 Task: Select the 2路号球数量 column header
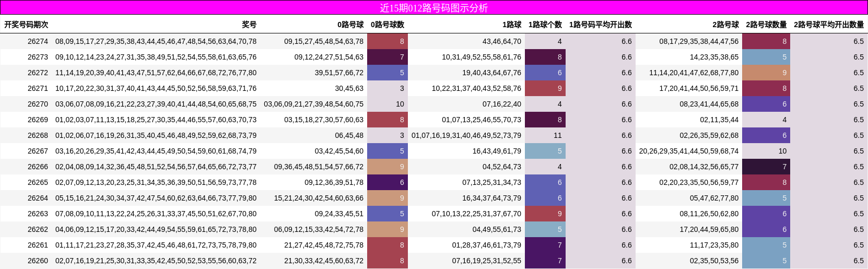coord(766,25)
